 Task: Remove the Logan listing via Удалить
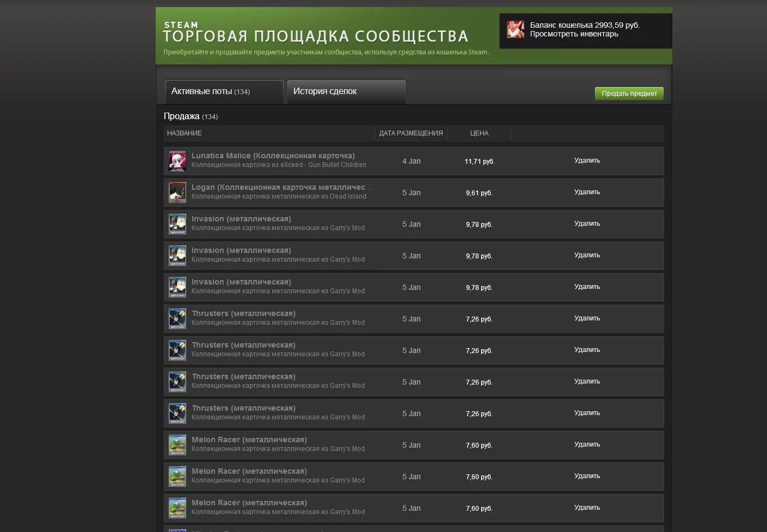587,192
